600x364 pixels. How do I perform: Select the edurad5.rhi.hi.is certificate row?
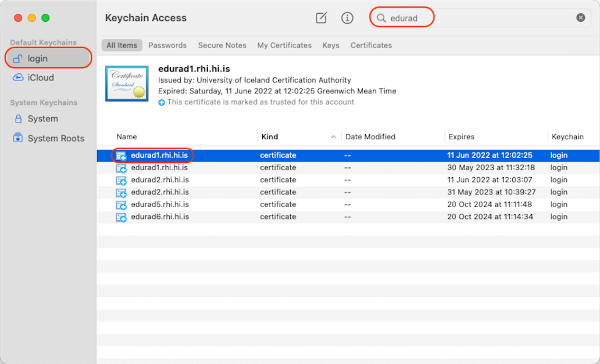tap(348, 205)
